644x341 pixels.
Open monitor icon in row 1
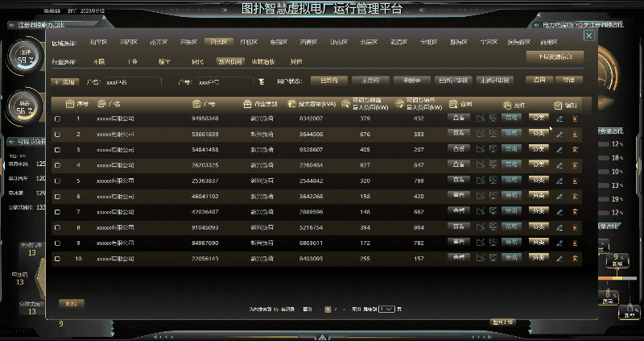click(x=493, y=118)
